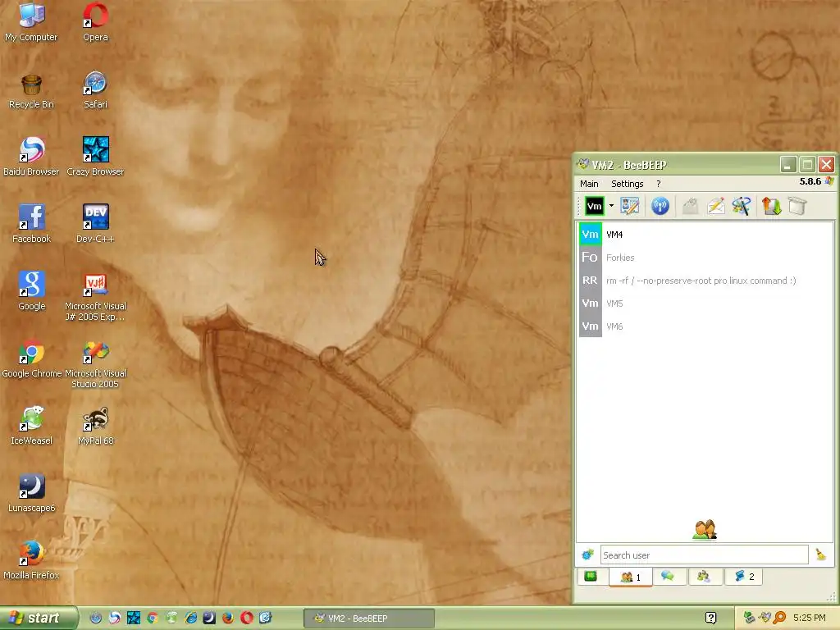Image resolution: width=840 pixels, height=630 pixels.
Task: Click the Fo avatar for Forkies
Action: (x=590, y=258)
